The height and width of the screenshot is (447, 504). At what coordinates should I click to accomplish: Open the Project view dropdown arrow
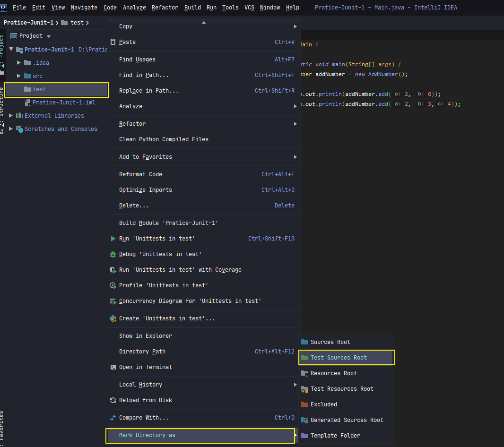(x=49, y=36)
